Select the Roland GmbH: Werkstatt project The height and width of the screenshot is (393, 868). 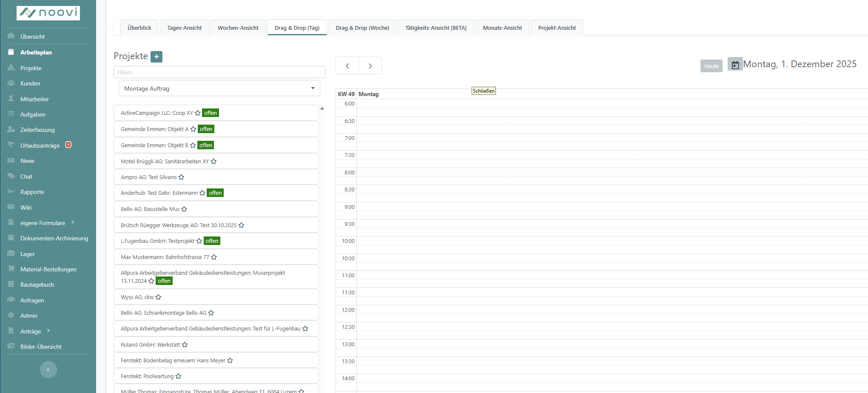click(216, 345)
